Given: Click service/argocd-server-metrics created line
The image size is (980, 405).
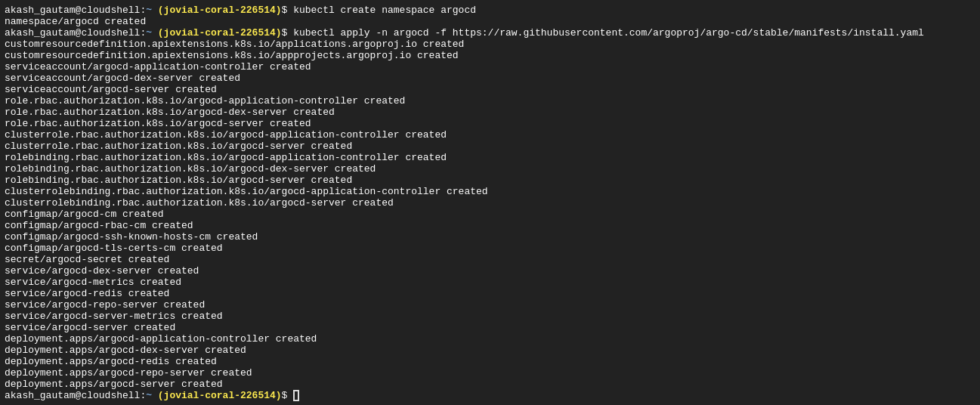Looking at the screenshot, I should point(113,316).
